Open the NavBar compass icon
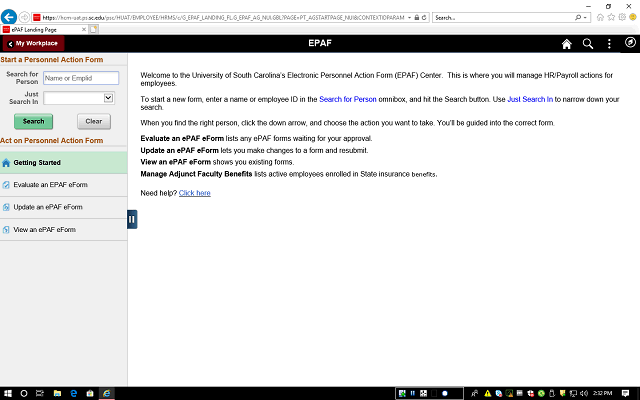 (x=630, y=42)
